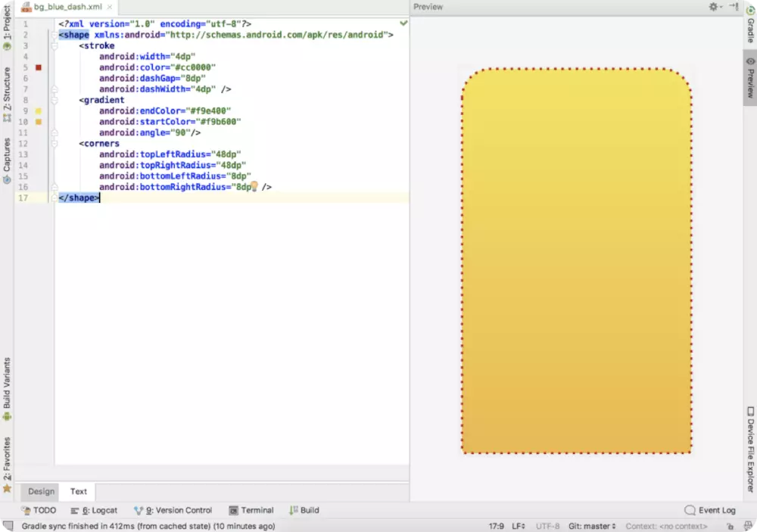
Task: Open the TODO tool window
Action: coord(39,510)
